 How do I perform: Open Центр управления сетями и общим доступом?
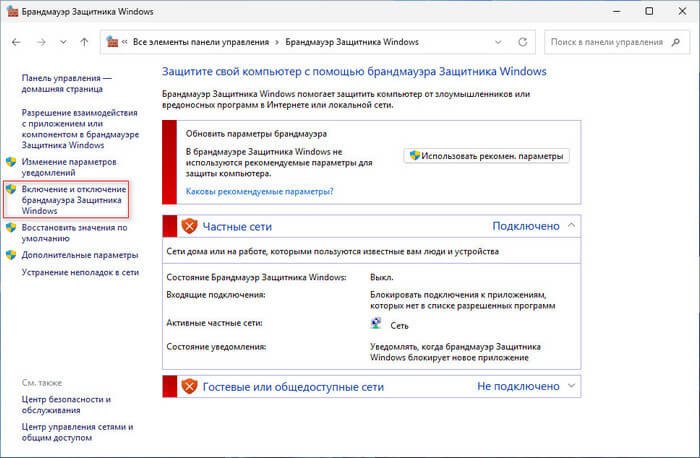[77, 433]
